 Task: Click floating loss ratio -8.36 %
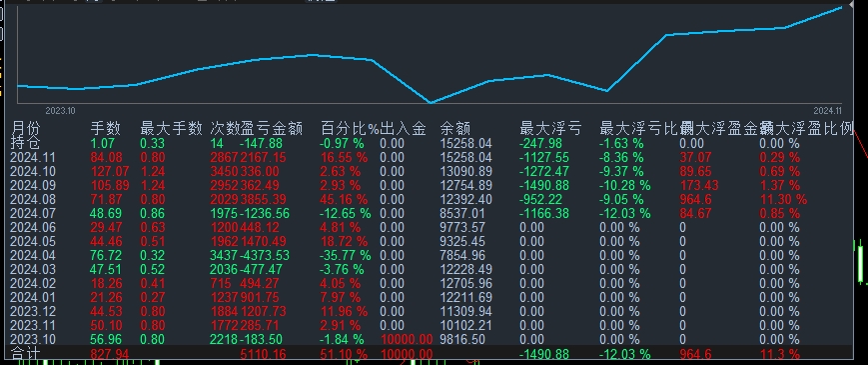[x=622, y=158]
